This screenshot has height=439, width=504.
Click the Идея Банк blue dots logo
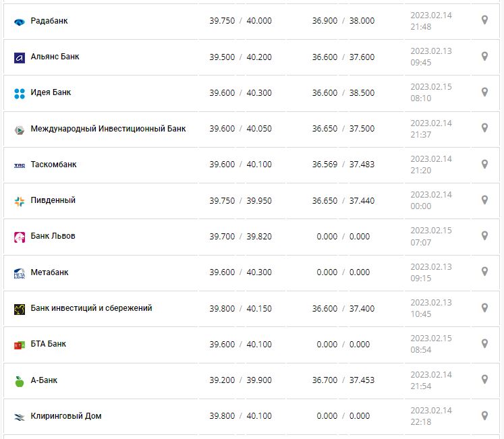tap(20, 93)
